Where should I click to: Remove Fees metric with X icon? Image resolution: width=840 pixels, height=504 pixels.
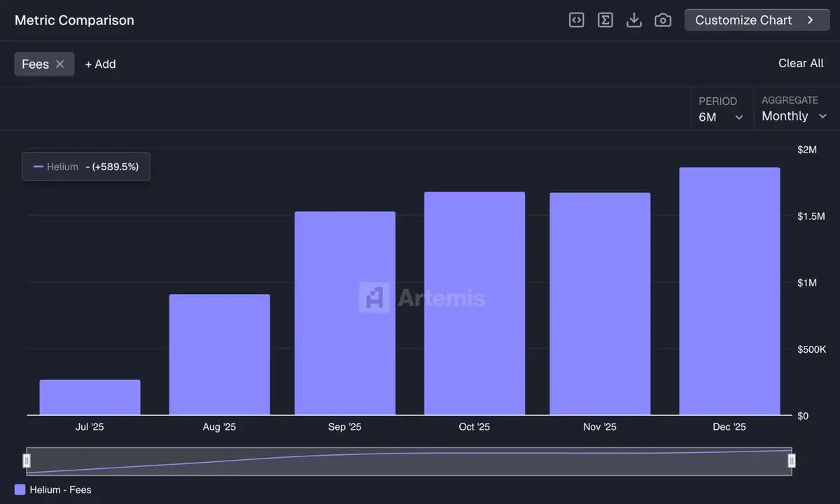tap(60, 64)
